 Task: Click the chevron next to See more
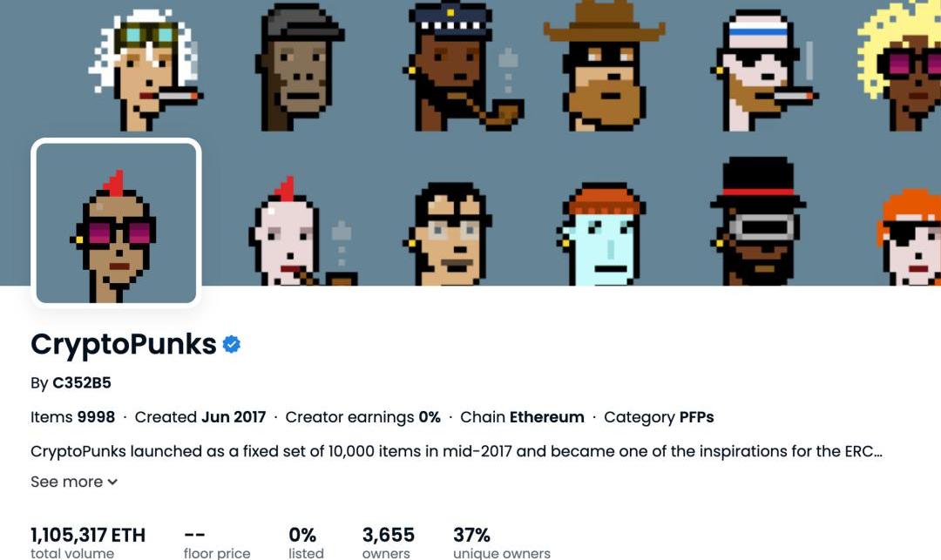point(112,482)
